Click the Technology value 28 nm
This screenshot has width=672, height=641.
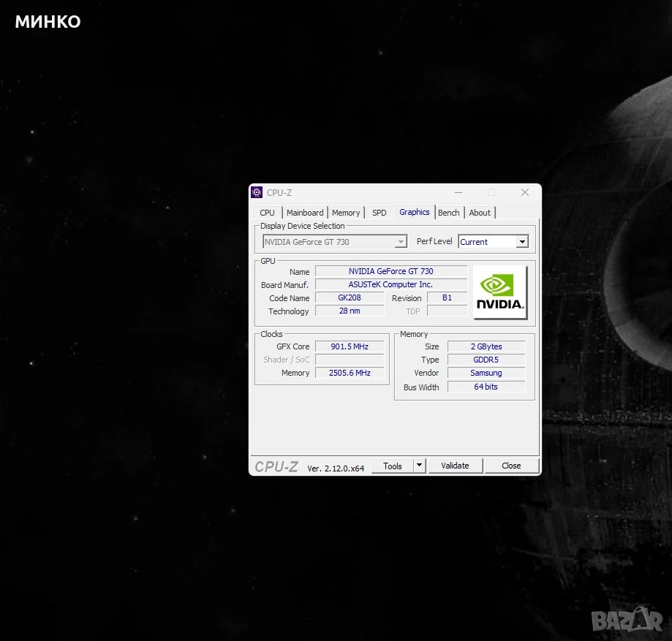[x=350, y=311]
